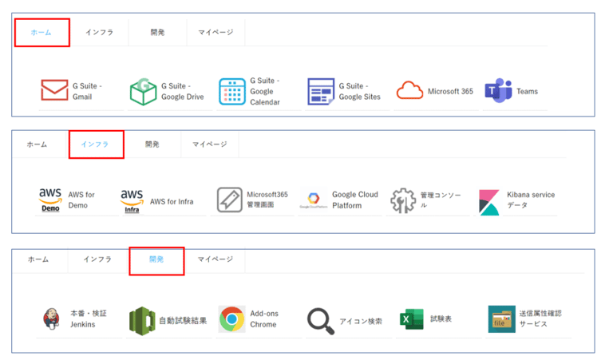Click the highlighted インフラ tab in middle panel
This screenshot has width=613, height=364.
tap(95, 144)
